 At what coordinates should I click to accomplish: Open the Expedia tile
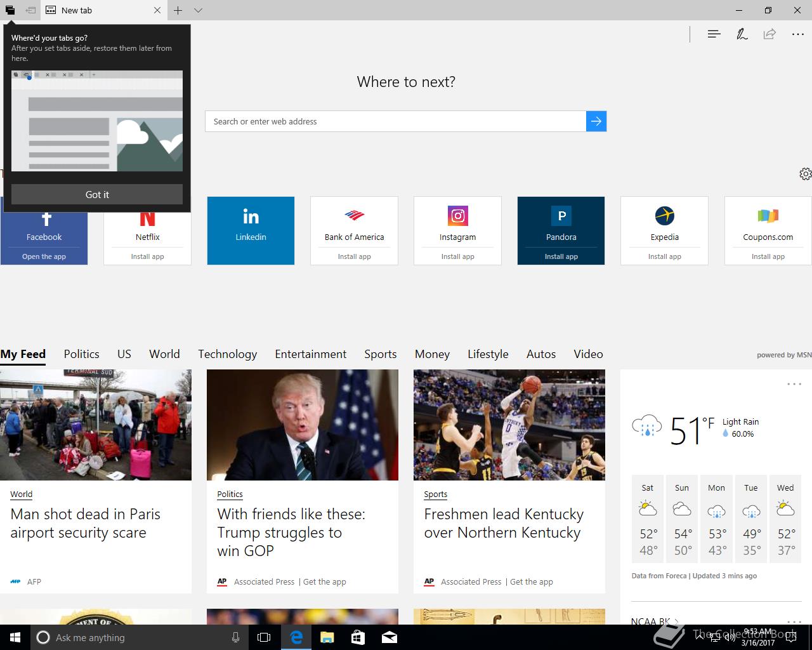pyautogui.click(x=664, y=230)
